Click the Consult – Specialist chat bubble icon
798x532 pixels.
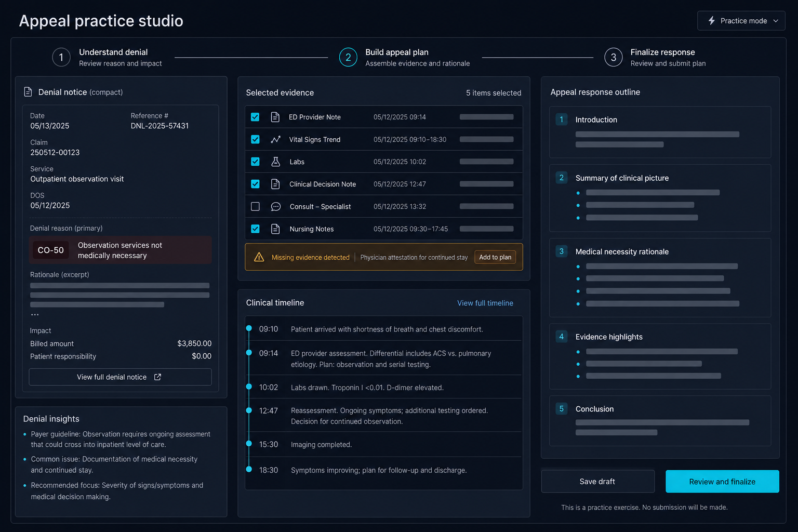276,206
